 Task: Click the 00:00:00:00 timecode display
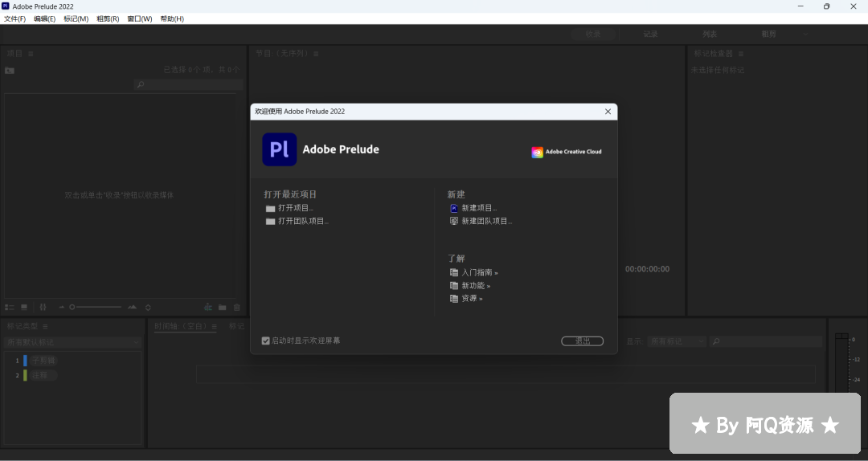tap(647, 269)
